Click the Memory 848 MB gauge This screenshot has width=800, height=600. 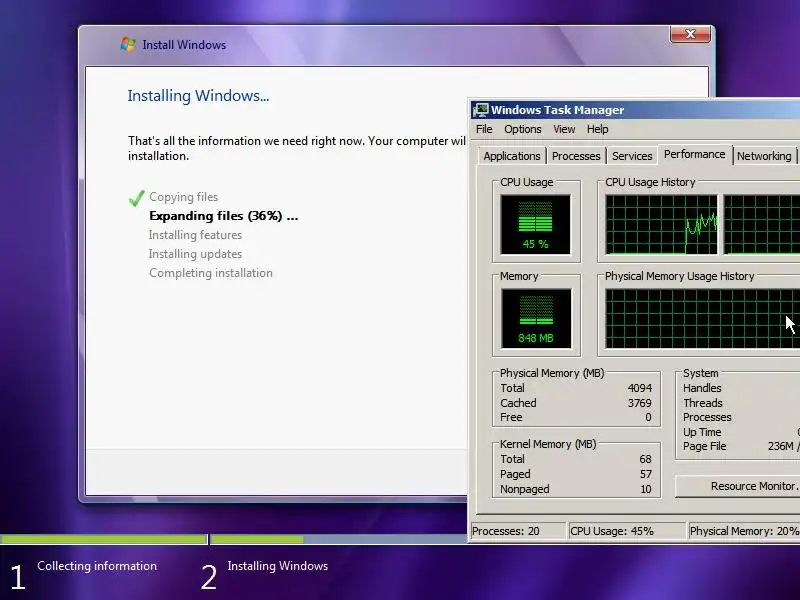click(x=536, y=318)
